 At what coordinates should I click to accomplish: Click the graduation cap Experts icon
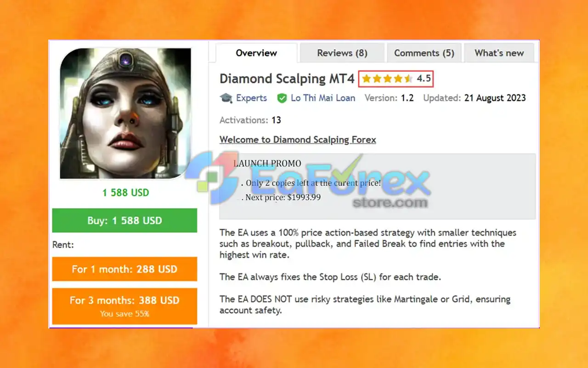pyautogui.click(x=226, y=98)
